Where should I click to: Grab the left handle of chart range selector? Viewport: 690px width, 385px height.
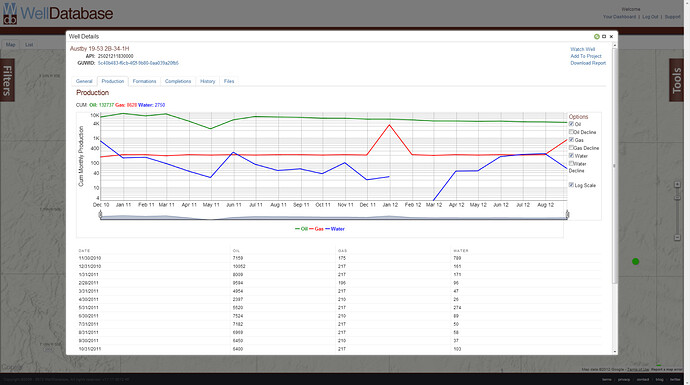tap(100, 214)
